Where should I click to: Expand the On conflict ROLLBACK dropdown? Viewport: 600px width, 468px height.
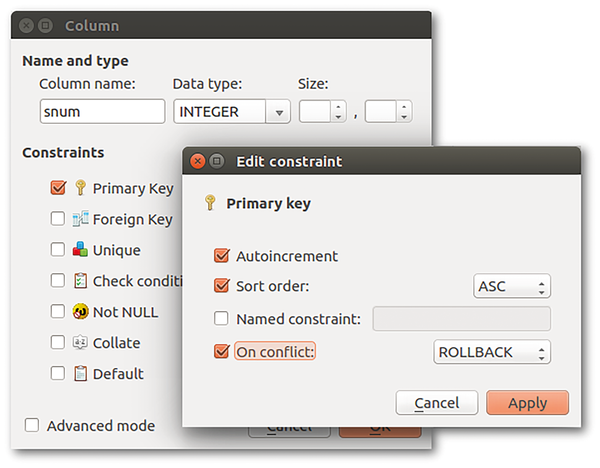492,352
